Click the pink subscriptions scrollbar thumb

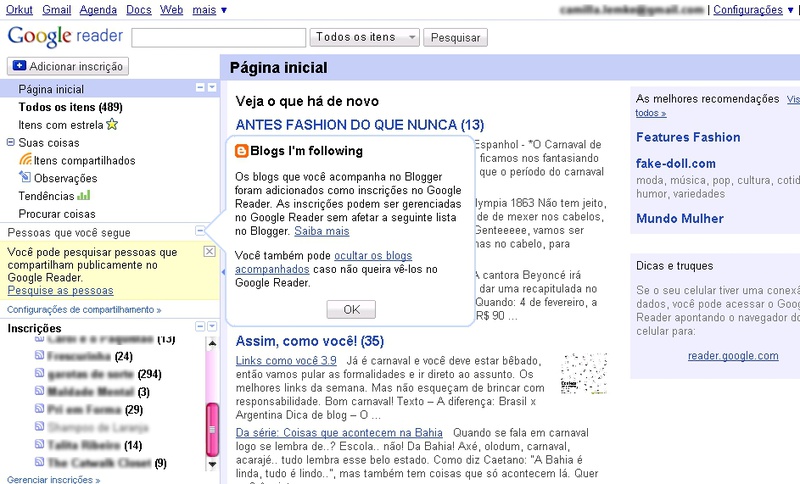[x=212, y=429]
